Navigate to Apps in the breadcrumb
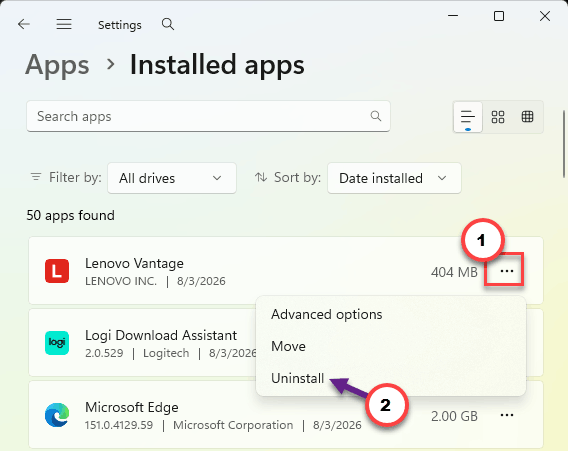Viewport: 568px width, 451px height. click(x=57, y=65)
